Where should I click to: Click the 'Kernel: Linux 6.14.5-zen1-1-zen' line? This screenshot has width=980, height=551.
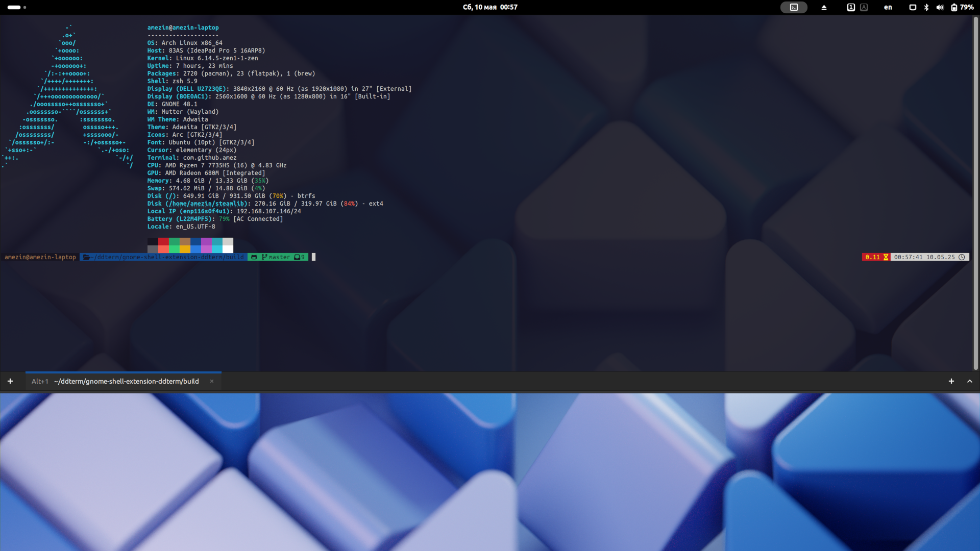pyautogui.click(x=203, y=58)
